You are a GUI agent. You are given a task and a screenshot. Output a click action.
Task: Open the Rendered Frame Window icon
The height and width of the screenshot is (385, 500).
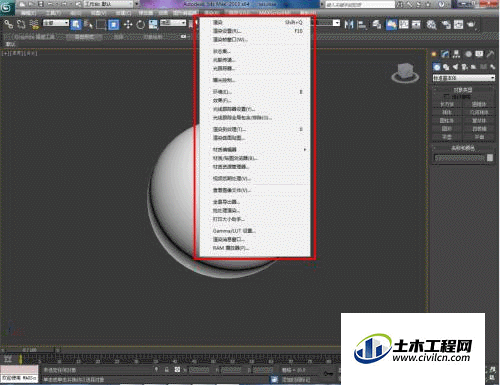(x=459, y=24)
